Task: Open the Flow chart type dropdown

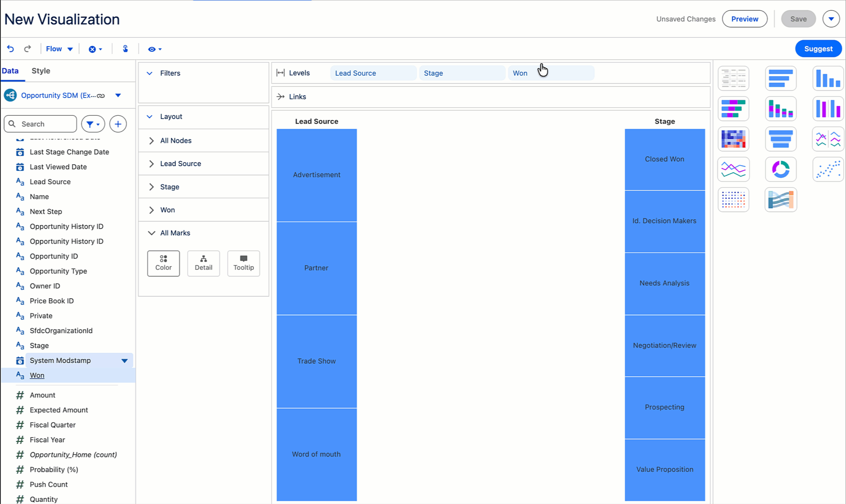Action: (59, 49)
